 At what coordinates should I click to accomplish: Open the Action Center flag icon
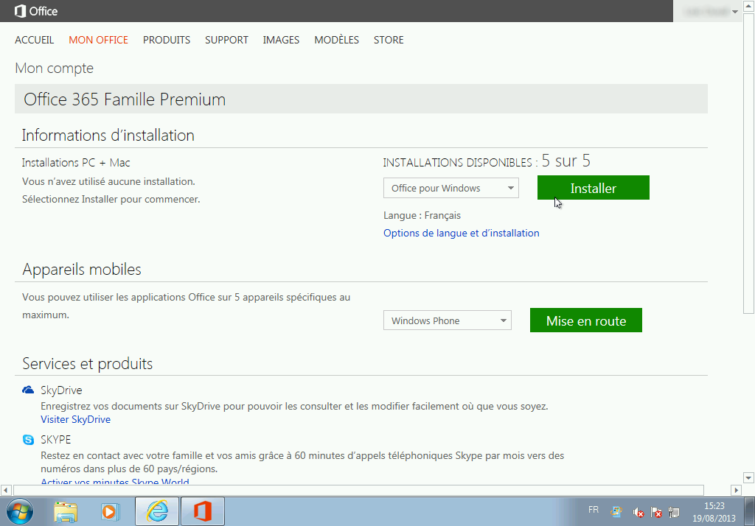656,513
